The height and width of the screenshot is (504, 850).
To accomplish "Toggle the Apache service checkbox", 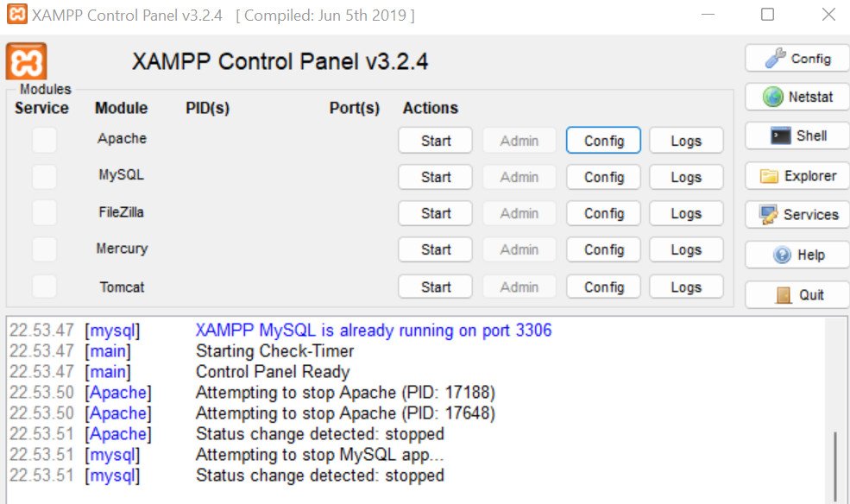I will click(x=44, y=140).
